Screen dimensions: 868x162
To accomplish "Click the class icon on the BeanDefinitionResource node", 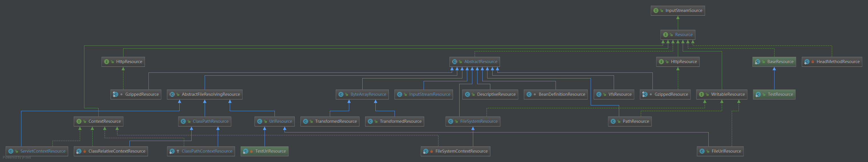I will tap(529, 94).
